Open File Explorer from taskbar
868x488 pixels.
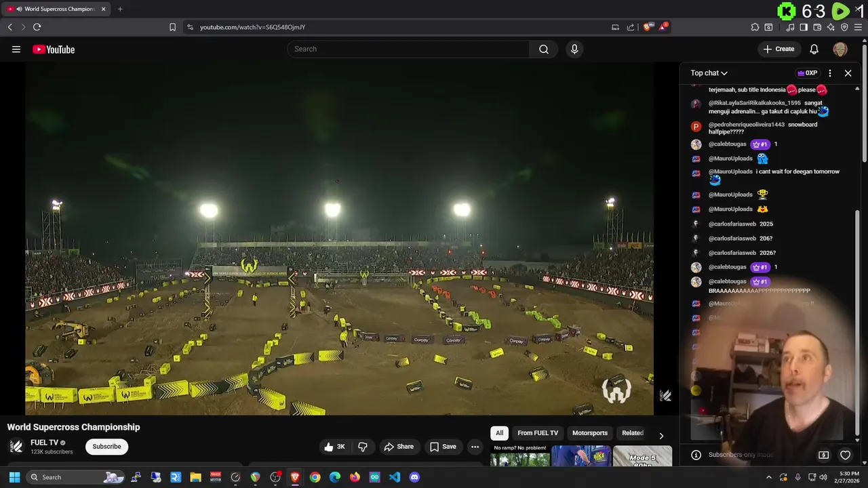(195, 477)
